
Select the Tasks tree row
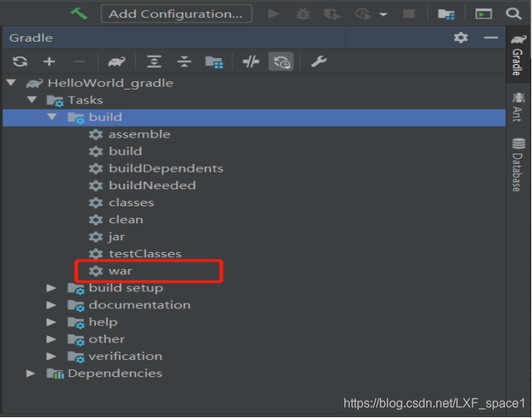coord(254,100)
